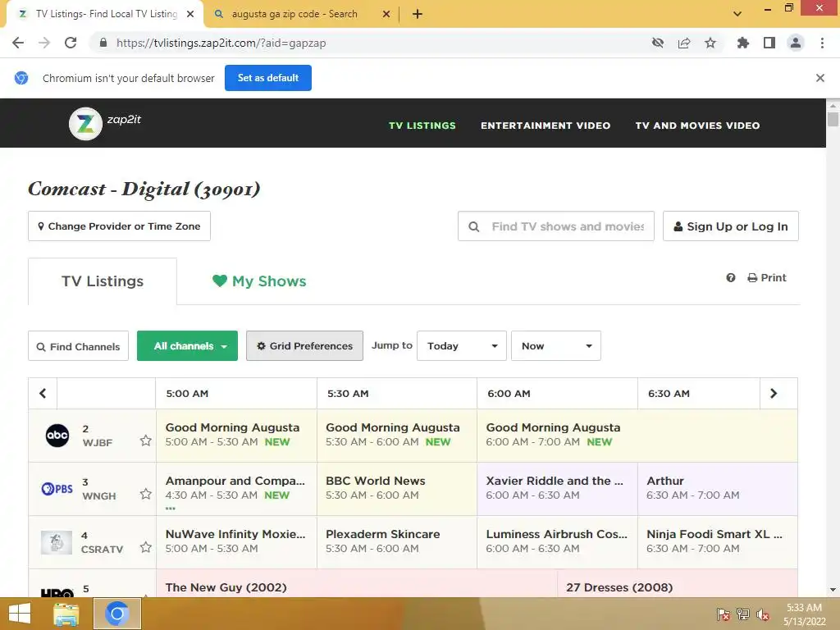Switch to the My Shows tab
The image size is (840, 630).
coord(259,281)
